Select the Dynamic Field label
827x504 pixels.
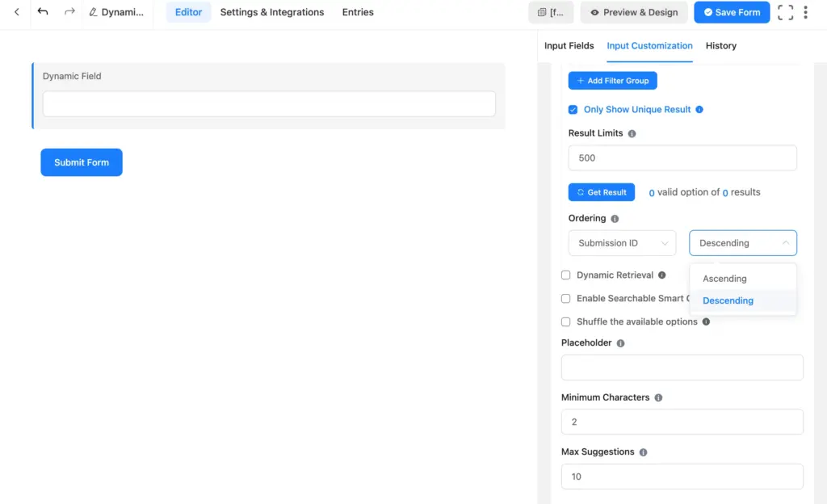(x=72, y=77)
